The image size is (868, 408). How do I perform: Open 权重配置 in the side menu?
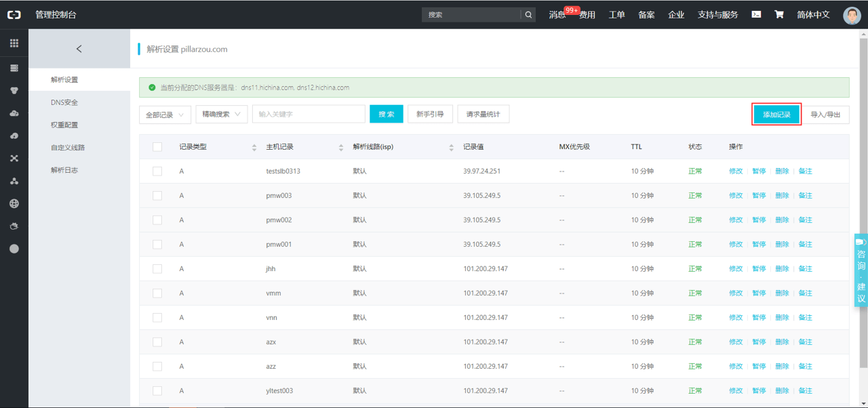(x=79, y=125)
